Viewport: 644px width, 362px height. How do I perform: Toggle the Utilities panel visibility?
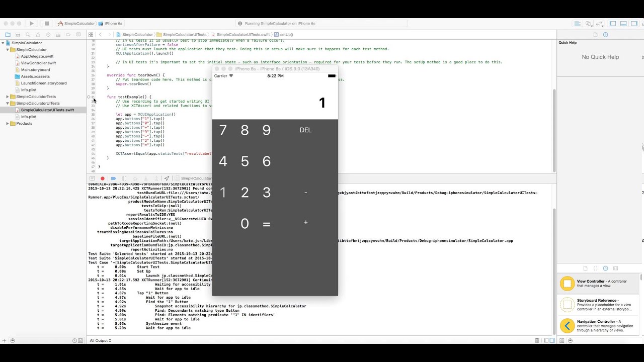(633, 24)
